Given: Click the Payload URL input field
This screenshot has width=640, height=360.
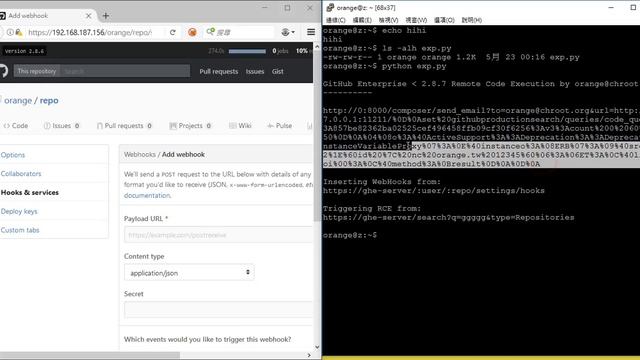Looking at the screenshot, I should (x=218, y=235).
